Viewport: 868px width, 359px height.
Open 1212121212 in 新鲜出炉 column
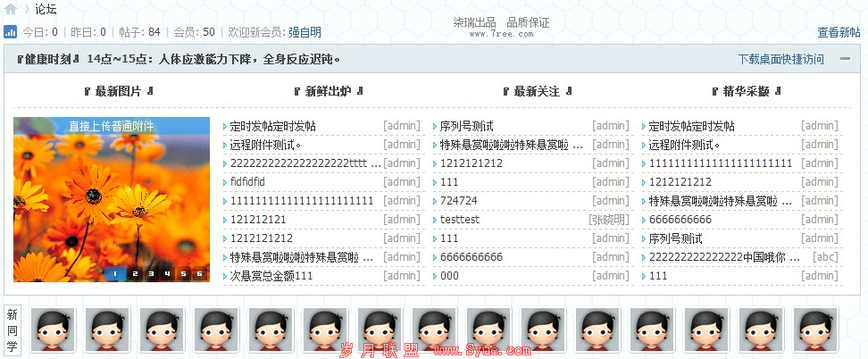pos(262,238)
